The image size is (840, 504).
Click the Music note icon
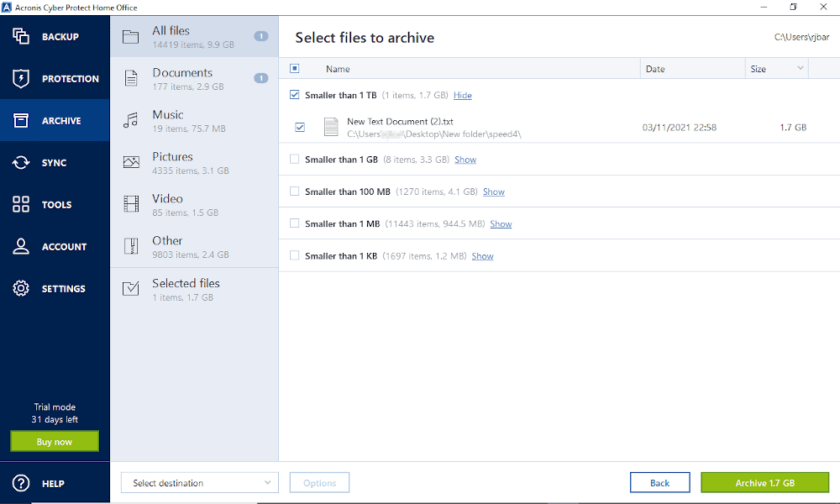[x=131, y=120]
